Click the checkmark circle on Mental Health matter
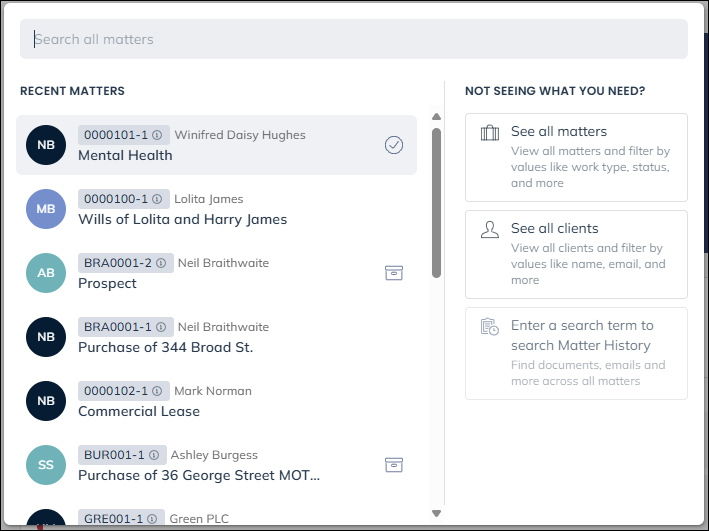709x531 pixels. point(394,145)
